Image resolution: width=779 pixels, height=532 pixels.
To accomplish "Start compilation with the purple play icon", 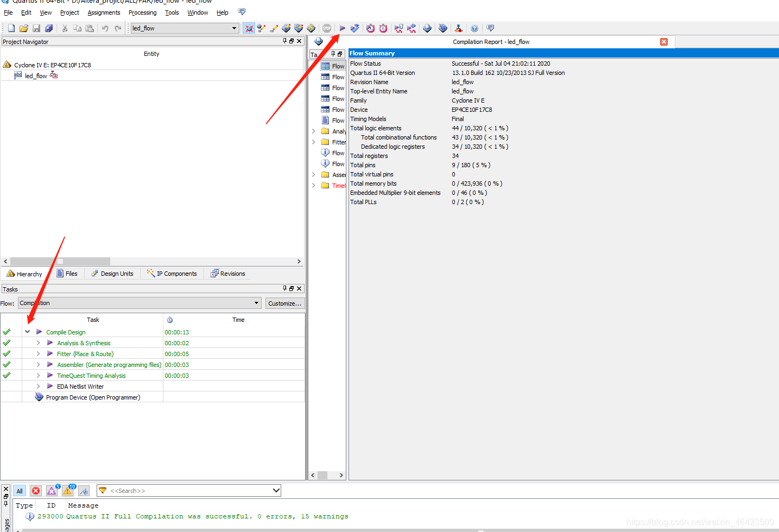I will (343, 28).
